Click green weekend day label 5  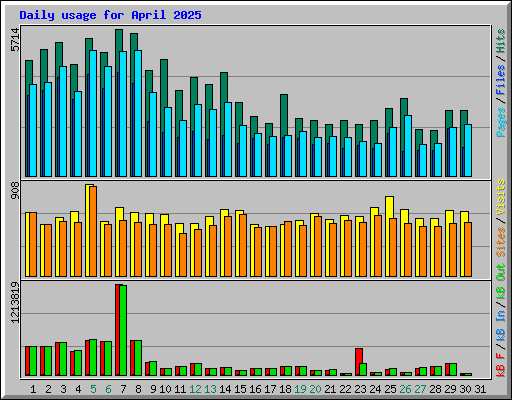[x=93, y=389]
